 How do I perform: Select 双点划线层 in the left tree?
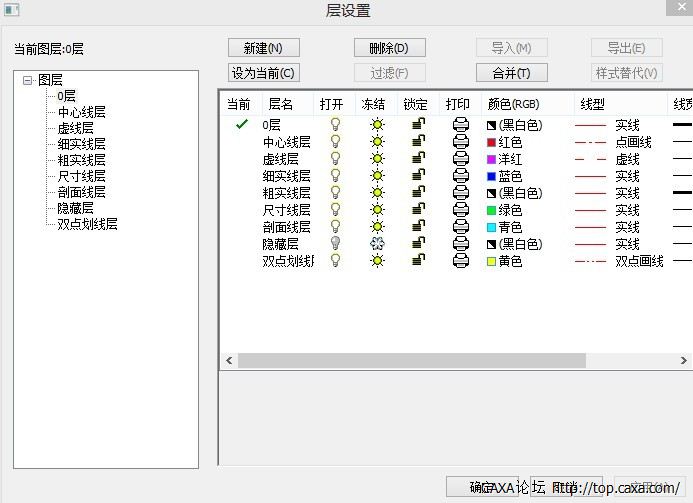(x=87, y=224)
